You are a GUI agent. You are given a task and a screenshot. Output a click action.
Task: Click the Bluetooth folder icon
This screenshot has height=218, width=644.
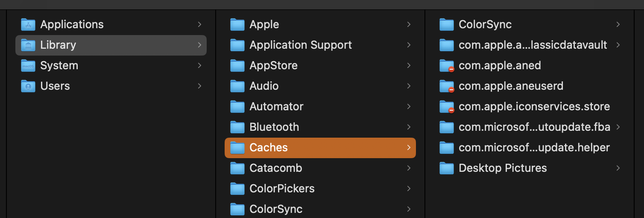(237, 127)
